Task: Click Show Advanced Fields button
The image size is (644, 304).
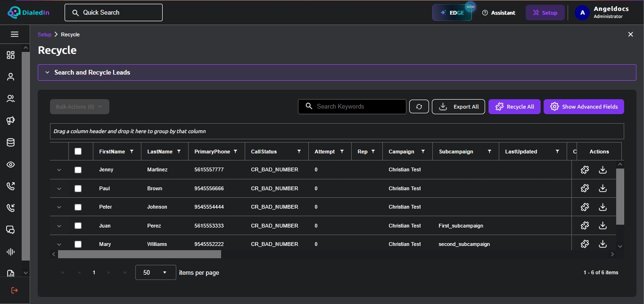Action: [584, 107]
